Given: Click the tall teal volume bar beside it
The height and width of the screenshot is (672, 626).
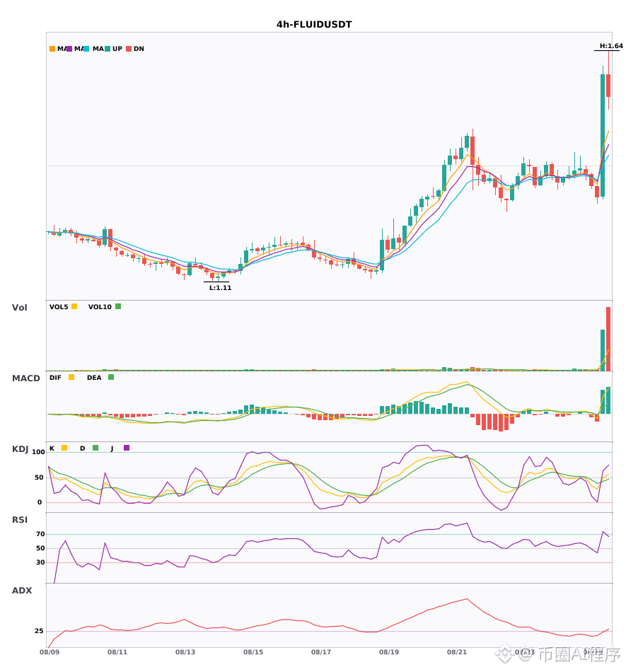Looking at the screenshot, I should point(603,351).
